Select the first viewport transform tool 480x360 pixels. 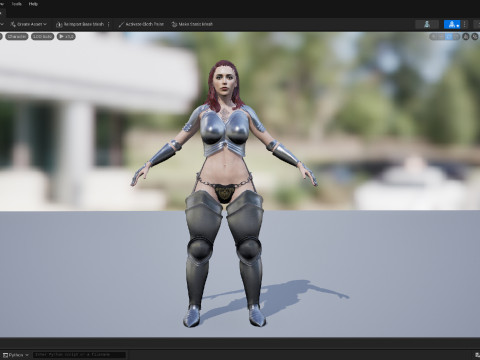[434, 37]
